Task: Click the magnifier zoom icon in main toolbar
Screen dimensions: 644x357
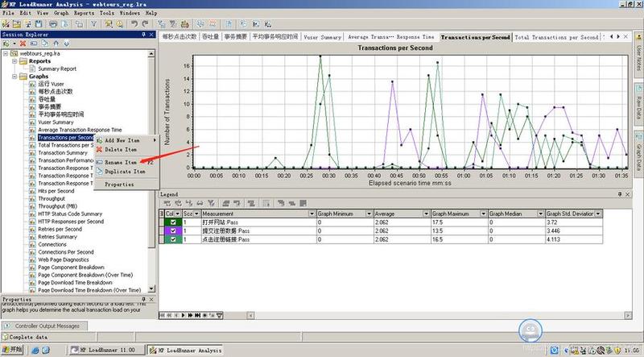Action: [119, 24]
